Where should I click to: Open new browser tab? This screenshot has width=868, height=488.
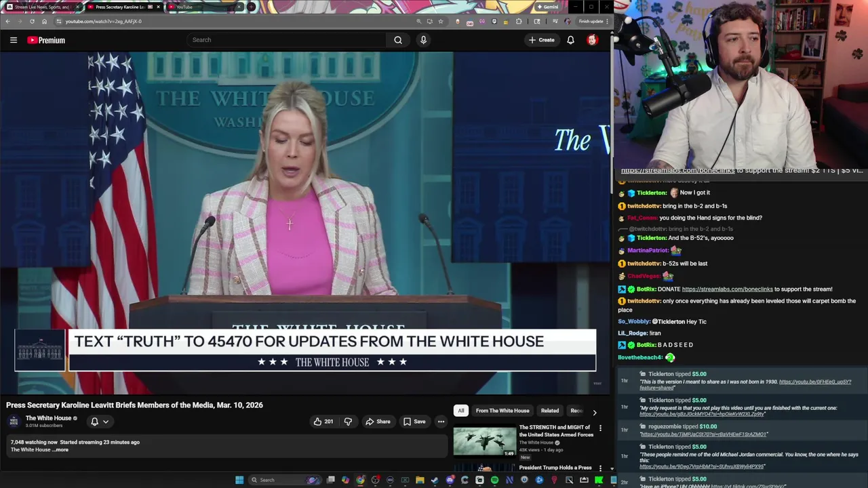coord(252,7)
